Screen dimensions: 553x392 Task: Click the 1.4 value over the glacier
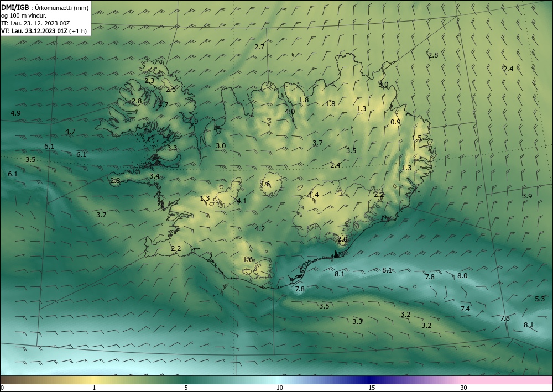point(314,195)
